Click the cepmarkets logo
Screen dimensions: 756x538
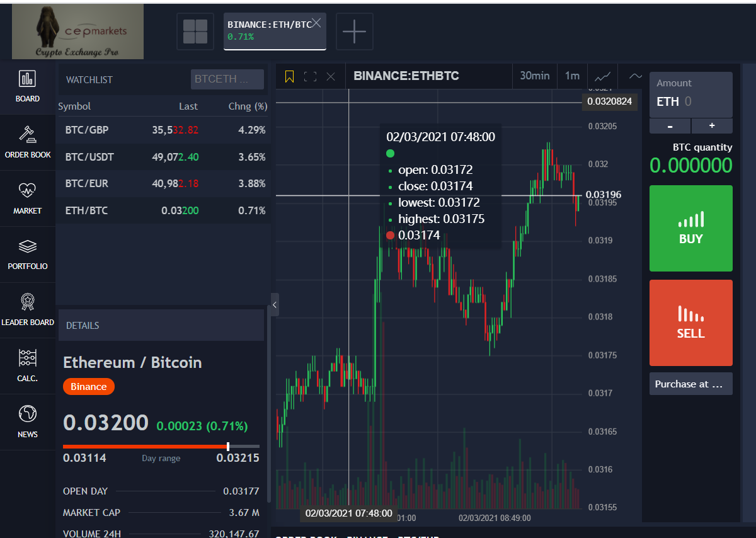pos(78,31)
